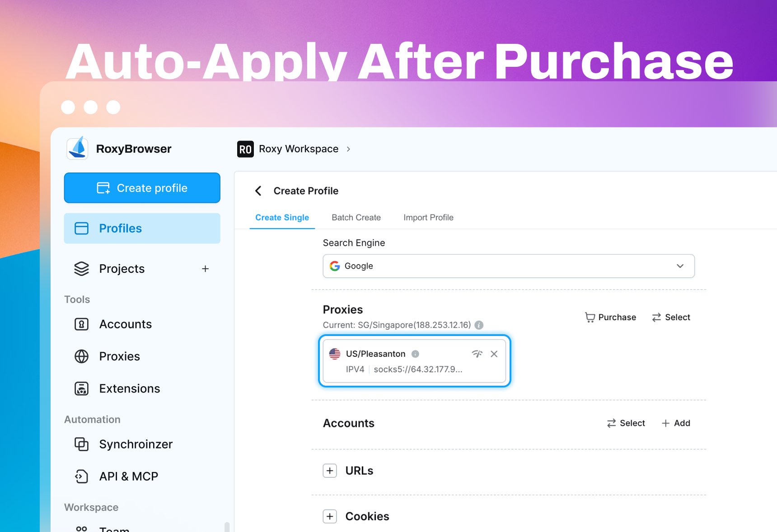Click Add in the Accounts section
The image size is (777, 532).
tap(676, 423)
